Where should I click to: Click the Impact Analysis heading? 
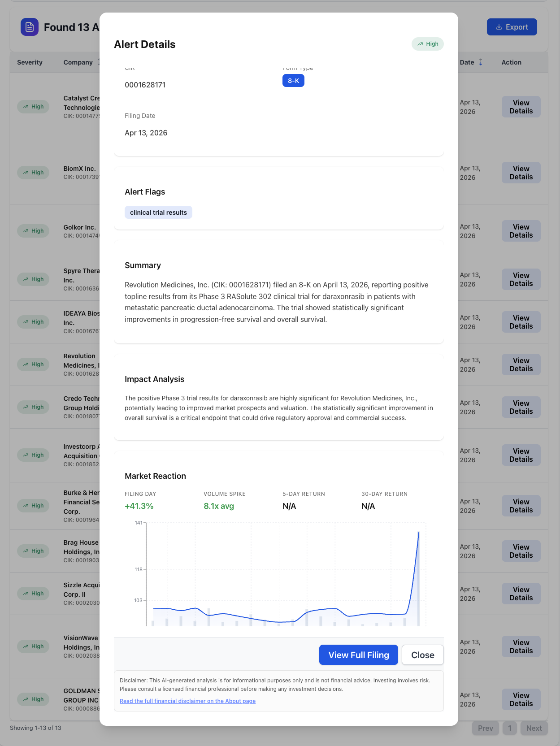[x=154, y=379]
